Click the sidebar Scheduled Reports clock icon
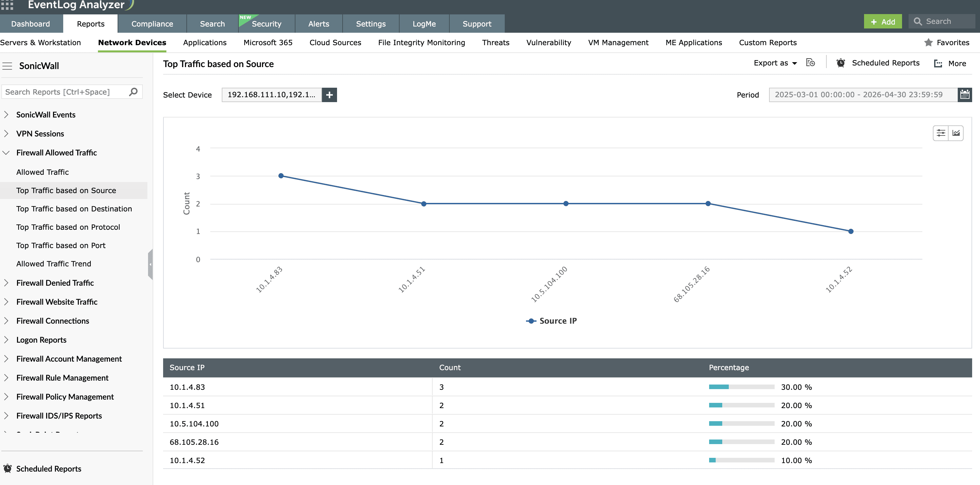 [8, 468]
